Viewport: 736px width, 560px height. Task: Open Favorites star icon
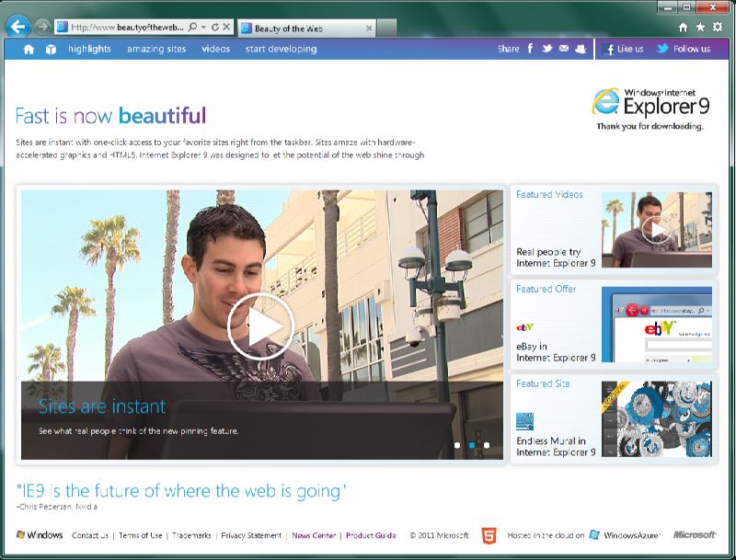[x=700, y=28]
